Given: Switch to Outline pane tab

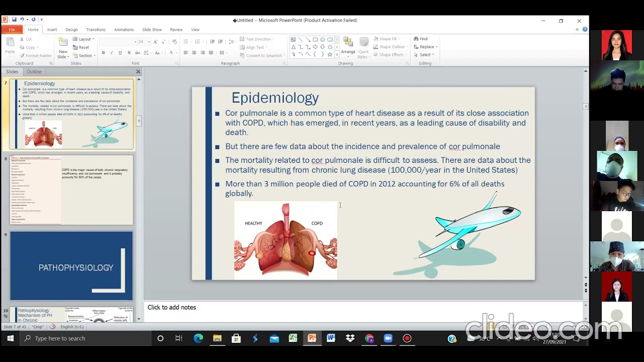Looking at the screenshot, I should point(34,72).
